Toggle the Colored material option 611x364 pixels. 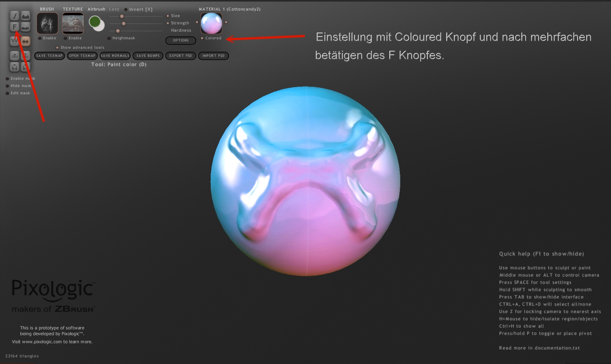[211, 38]
